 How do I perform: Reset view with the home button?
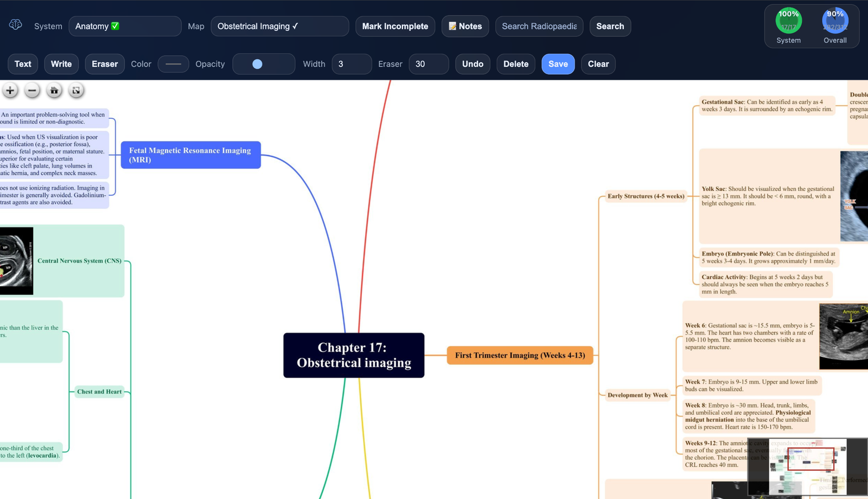tap(54, 91)
